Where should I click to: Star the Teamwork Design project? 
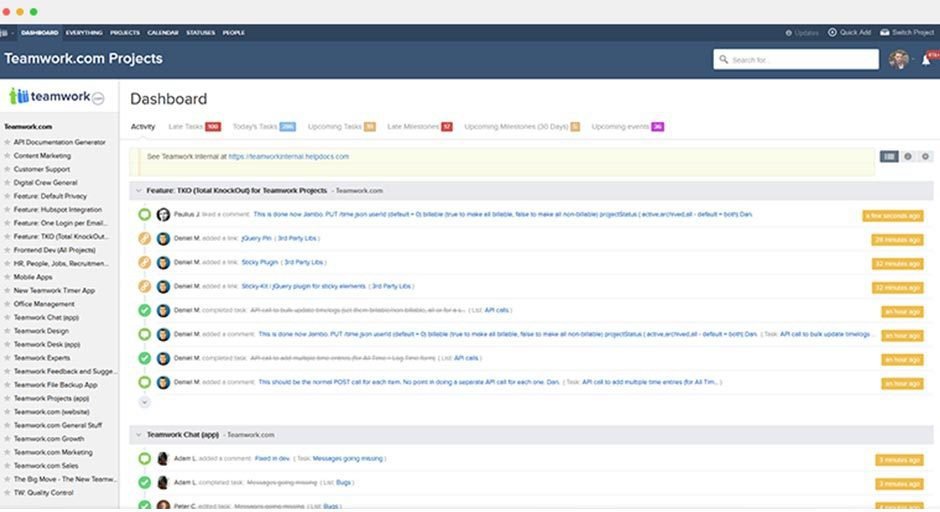tap(7, 331)
